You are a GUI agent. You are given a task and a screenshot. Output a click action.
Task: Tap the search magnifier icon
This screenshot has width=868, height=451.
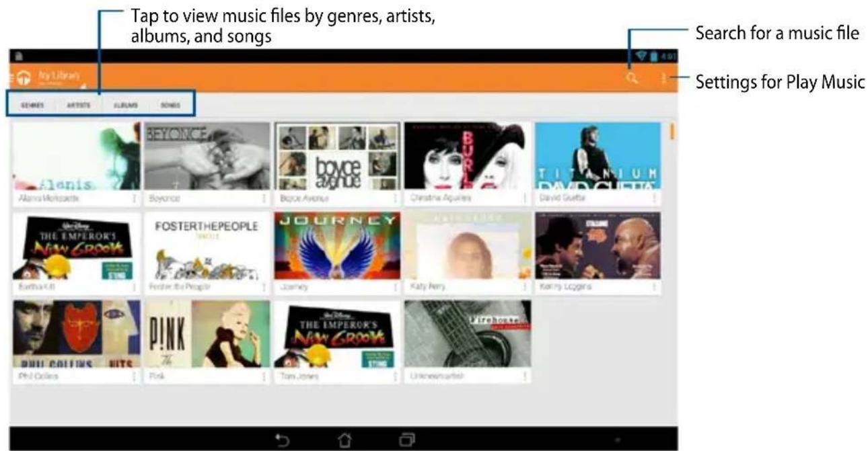(631, 79)
